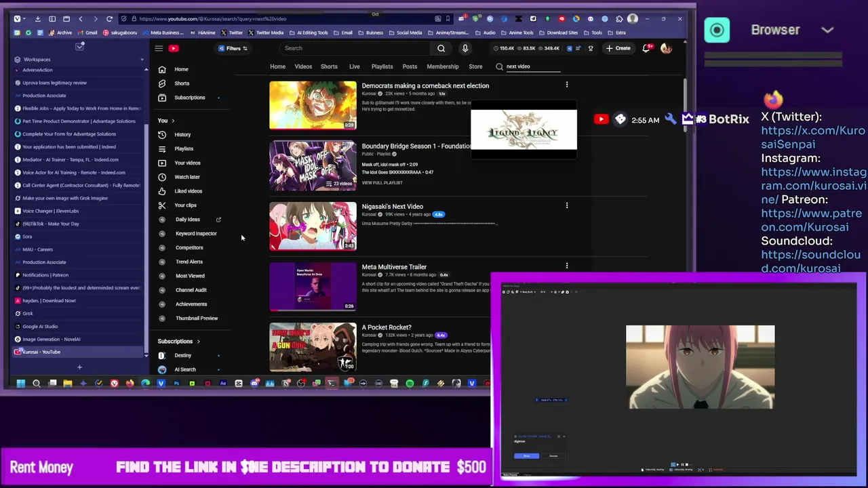Image resolution: width=868 pixels, height=488 pixels.
Task: Expand the You section chevron
Action: coord(173,121)
